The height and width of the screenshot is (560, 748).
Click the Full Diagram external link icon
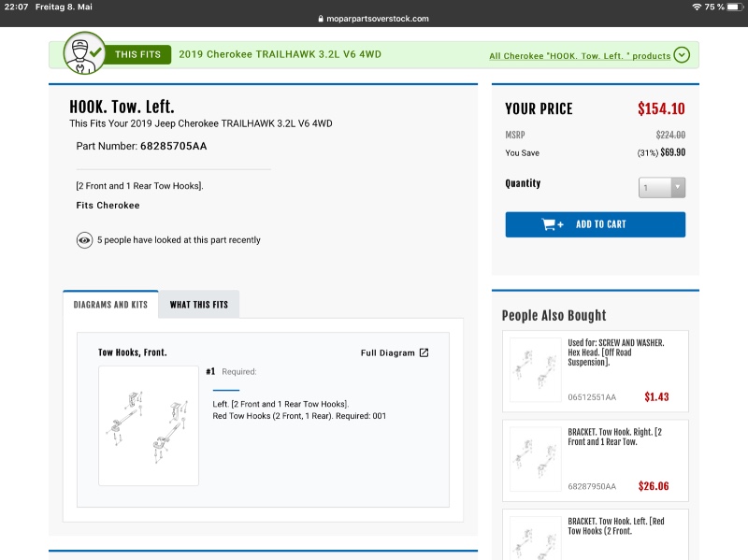424,353
